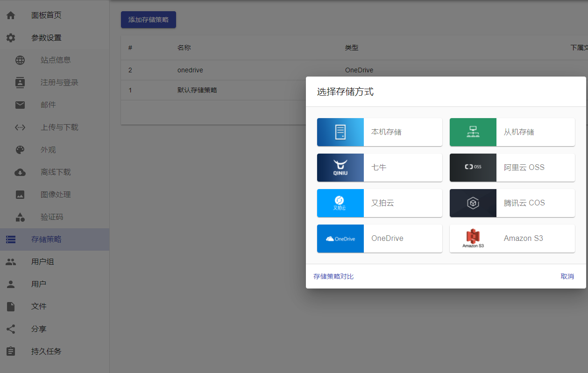588x373 pixels.
Task: Open 图像处理 settings
Action: [55, 195]
